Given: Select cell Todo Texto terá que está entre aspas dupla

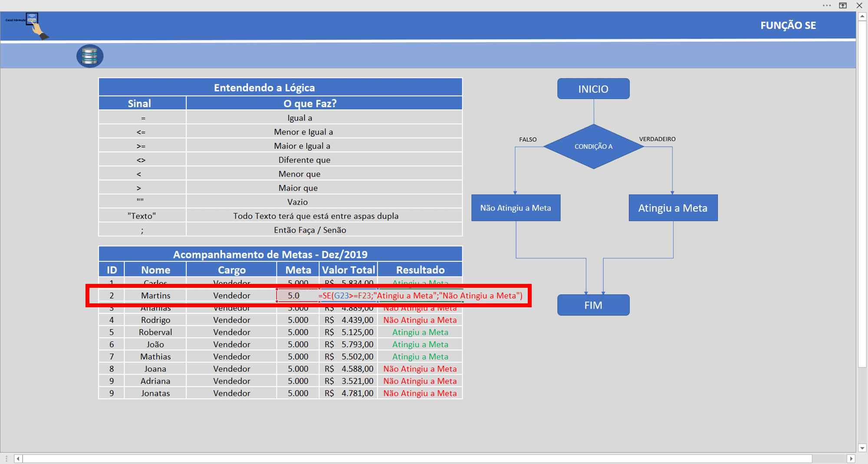Looking at the screenshot, I should click(324, 216).
